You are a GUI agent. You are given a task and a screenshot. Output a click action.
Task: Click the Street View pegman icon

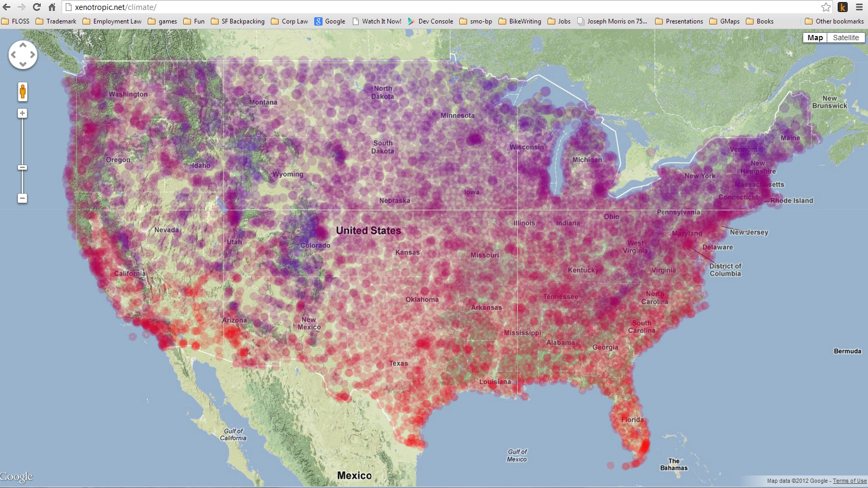[x=22, y=92]
